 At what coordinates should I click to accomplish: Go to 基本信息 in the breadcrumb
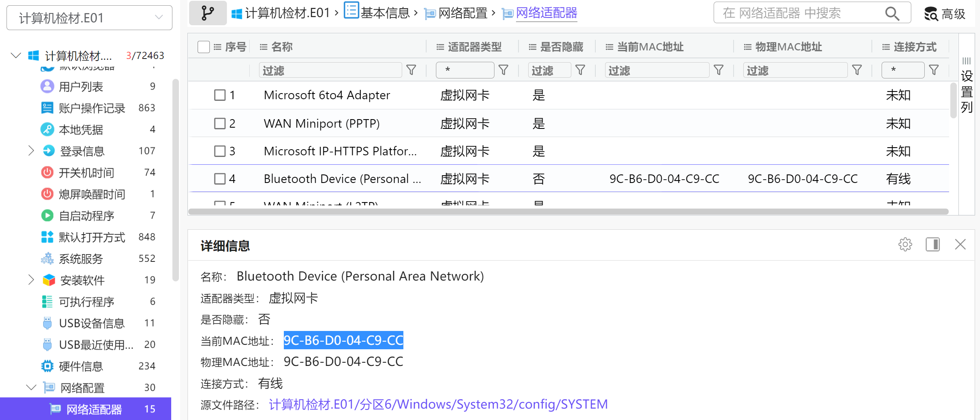pyautogui.click(x=384, y=13)
